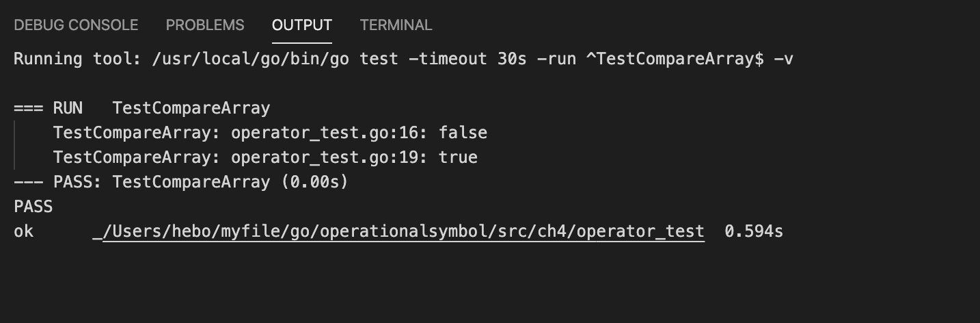Image resolution: width=980 pixels, height=323 pixels.
Task: Open the PROBLEMS tab
Action: point(205,25)
